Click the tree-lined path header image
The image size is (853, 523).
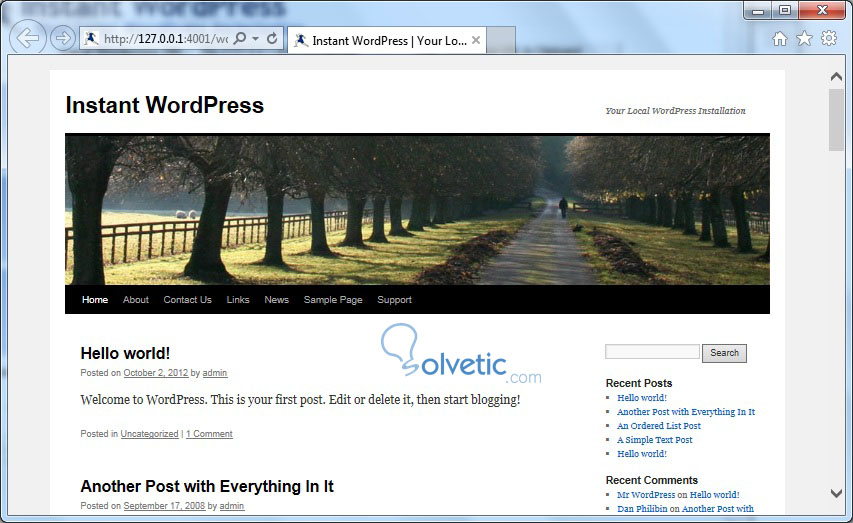click(x=417, y=209)
